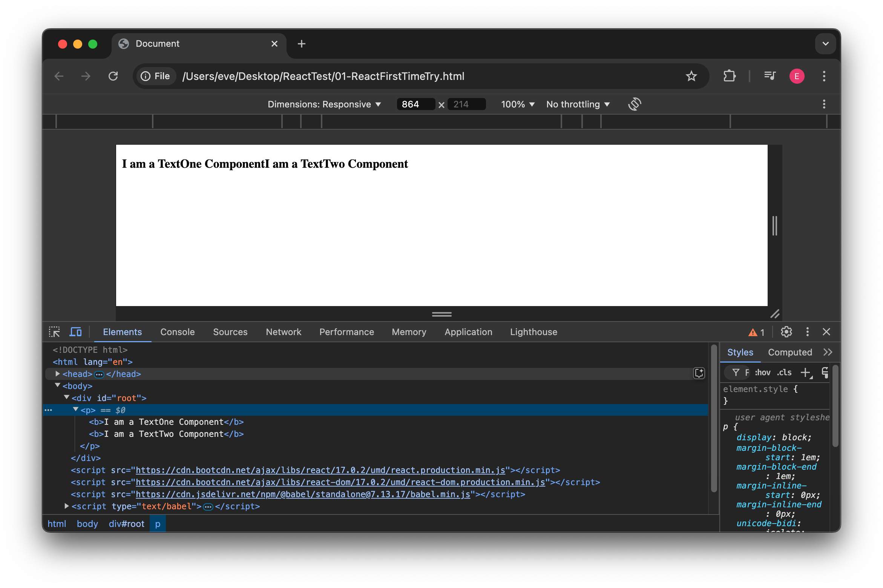Rotate the viewport orientation

click(x=634, y=104)
